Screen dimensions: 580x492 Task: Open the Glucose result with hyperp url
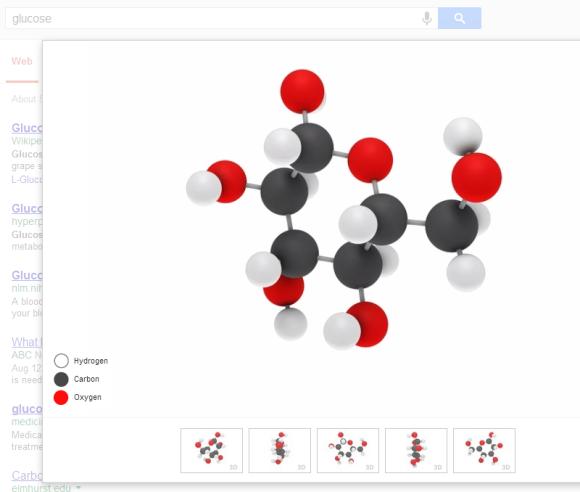(27, 209)
